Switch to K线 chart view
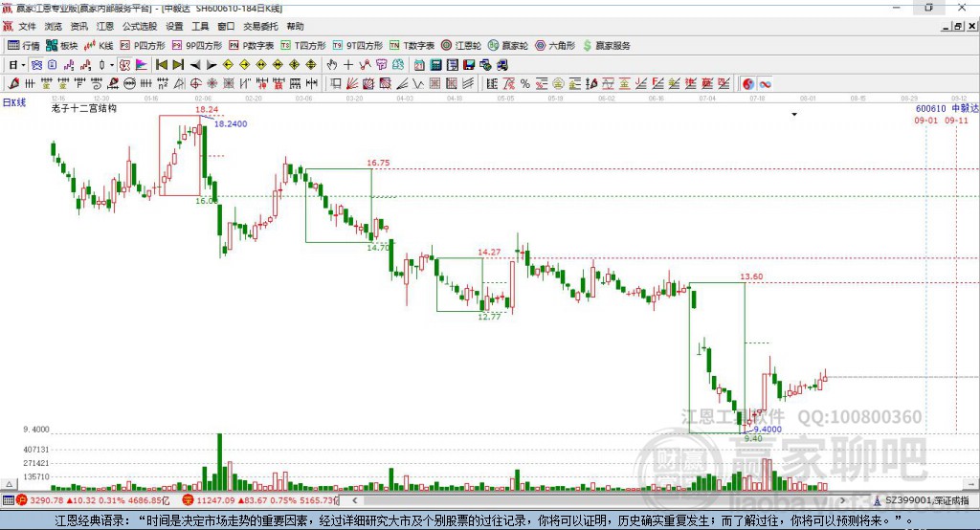 click(x=99, y=46)
